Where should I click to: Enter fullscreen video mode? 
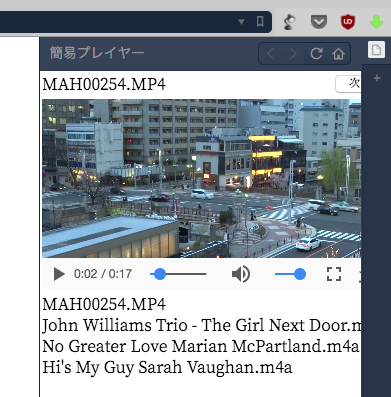[334, 274]
